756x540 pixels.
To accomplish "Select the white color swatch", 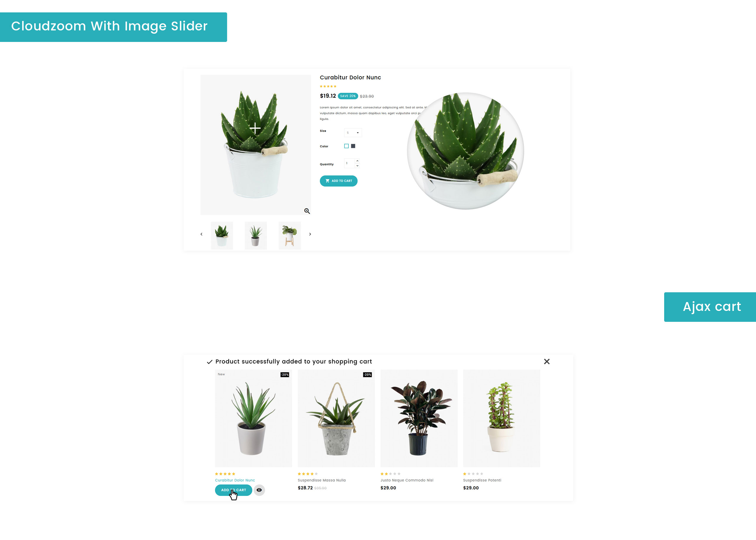I will click(x=346, y=146).
